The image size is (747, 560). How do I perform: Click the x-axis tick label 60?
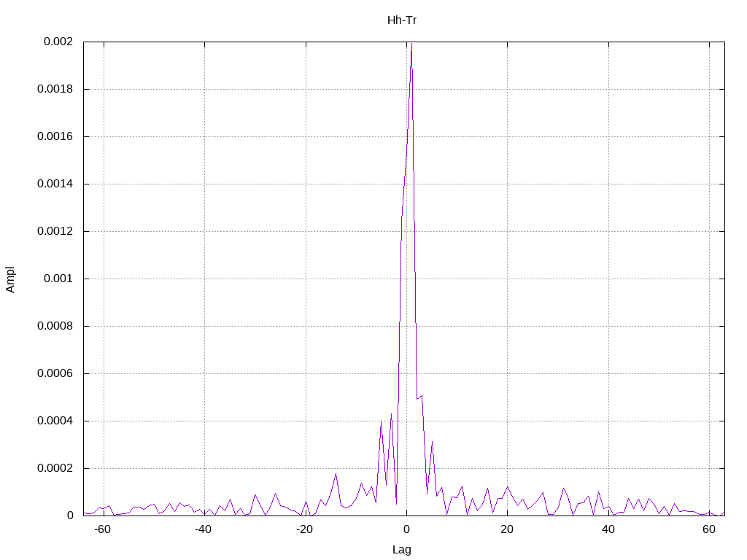tap(709, 529)
